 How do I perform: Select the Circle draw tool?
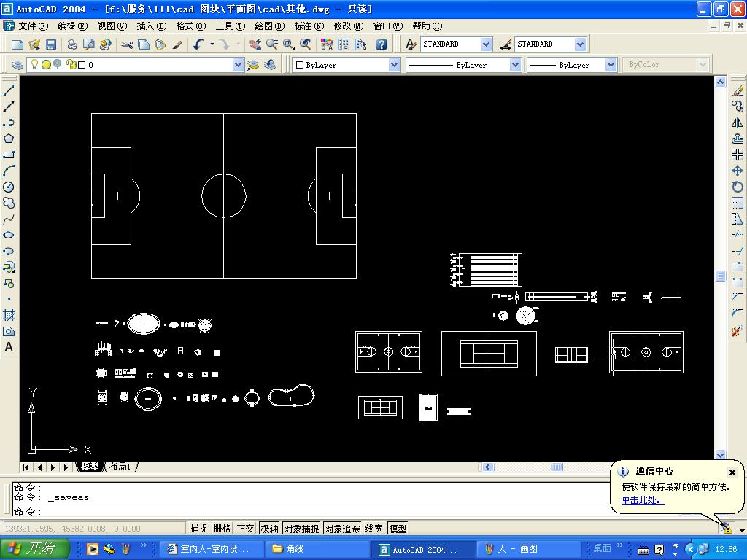click(x=9, y=187)
